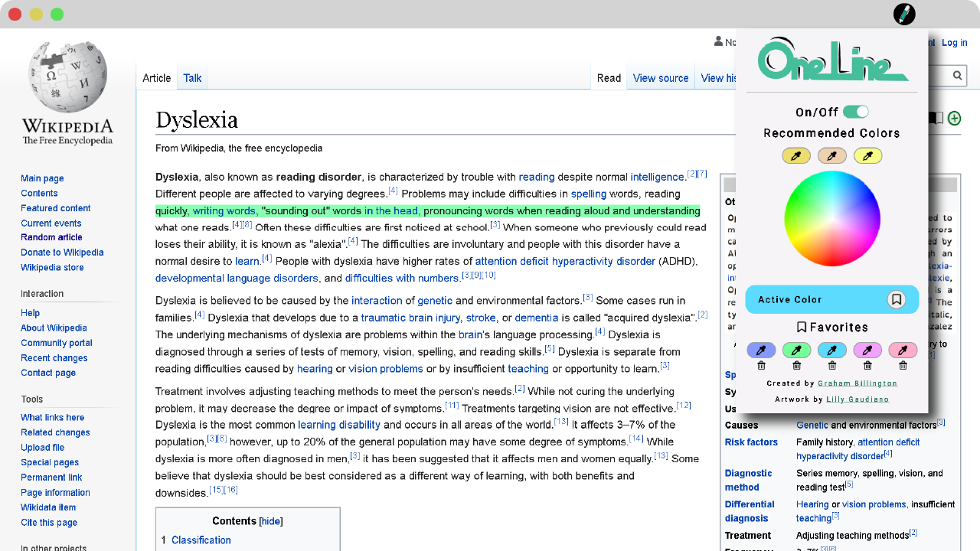Select the first yellow recommended color eyedropper
This screenshot has width=980, height=551.
click(x=796, y=155)
